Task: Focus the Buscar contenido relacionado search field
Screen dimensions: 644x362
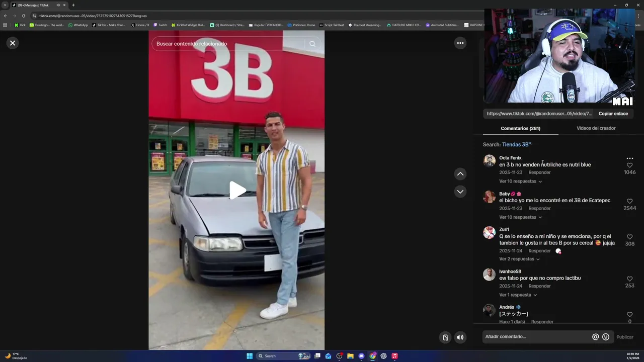Action: tap(229, 44)
